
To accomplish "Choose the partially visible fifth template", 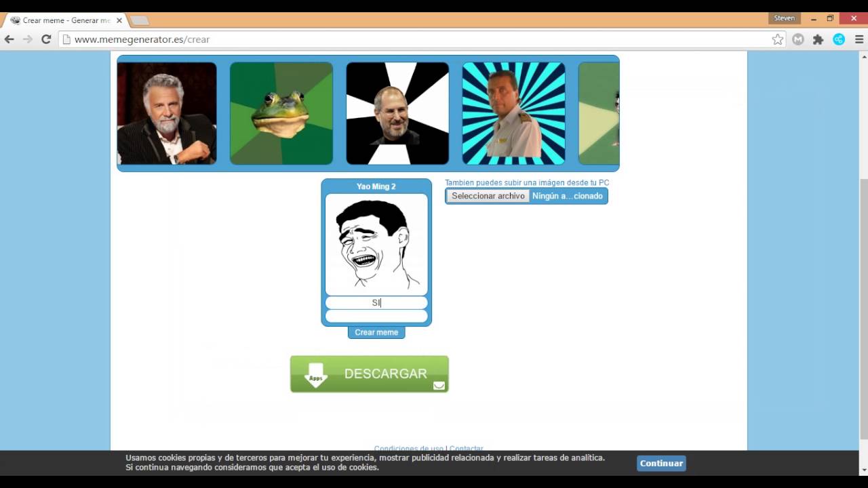I will point(599,113).
